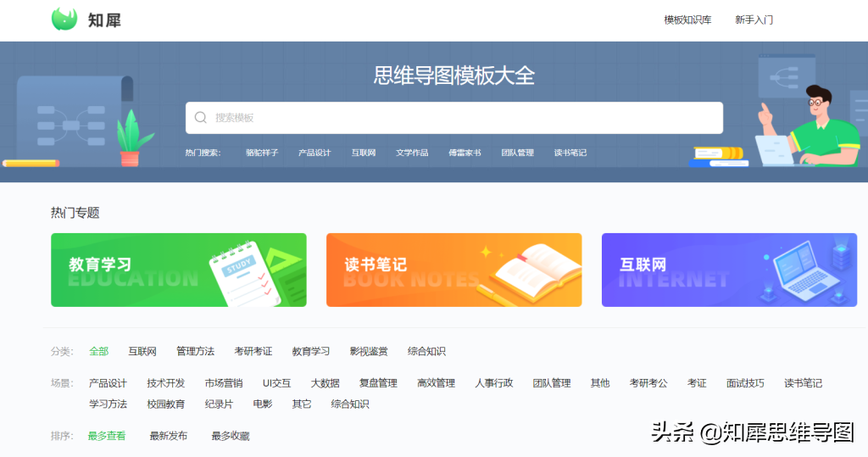868x457 pixels.
Task: Select 综合知识 category filter
Action: 427,351
